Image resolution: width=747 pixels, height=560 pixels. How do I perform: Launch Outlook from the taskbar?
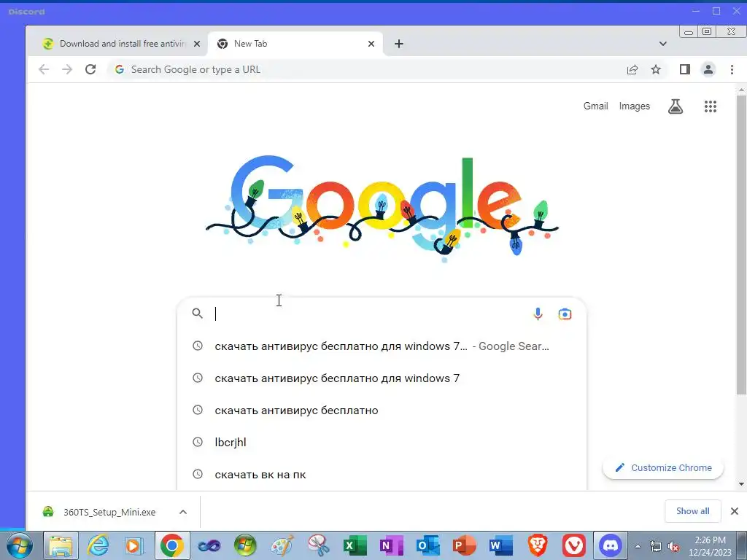[427, 545]
